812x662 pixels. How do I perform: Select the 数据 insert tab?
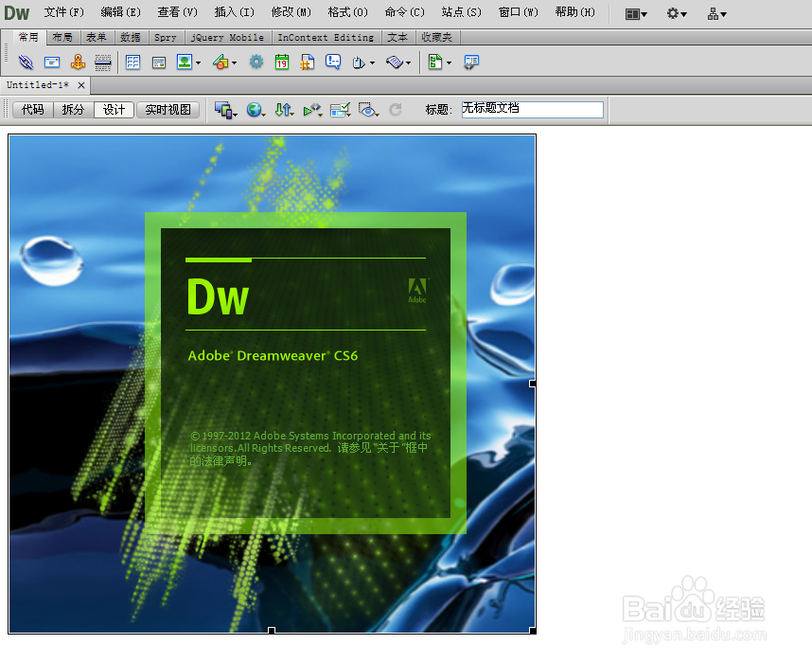[131, 37]
